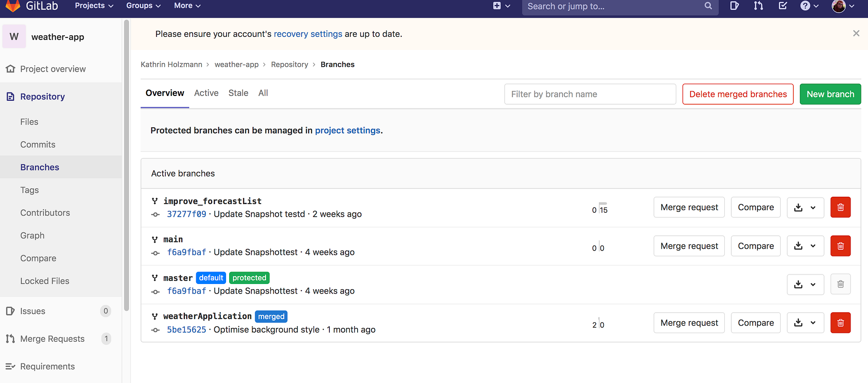The image size is (868, 383).
Task: Open the to-do list icon in top bar
Action: pyautogui.click(x=783, y=6)
